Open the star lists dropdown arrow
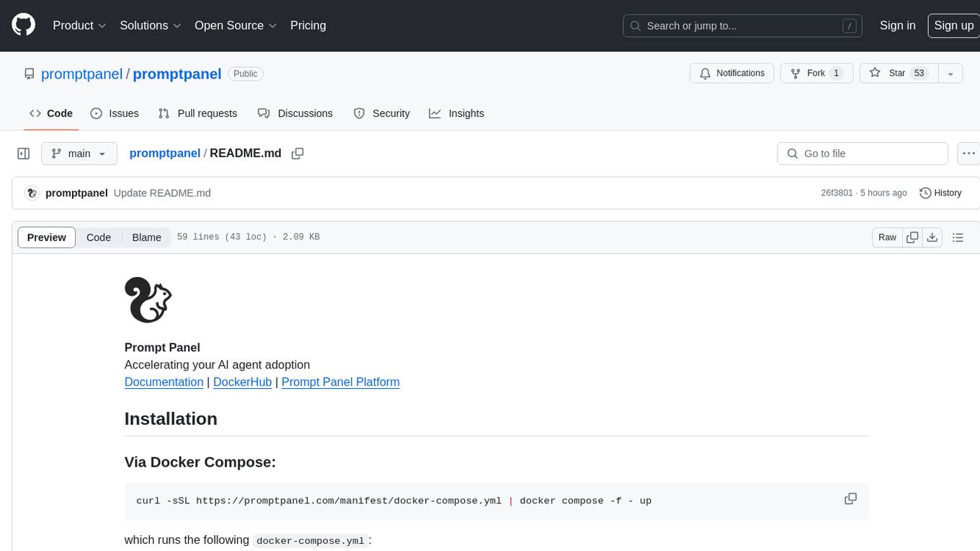The height and width of the screenshot is (551, 980). (950, 74)
